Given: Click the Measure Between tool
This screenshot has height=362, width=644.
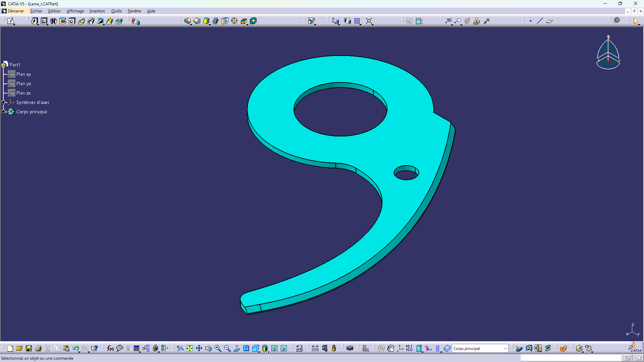Looking at the screenshot, I should [x=315, y=349].
